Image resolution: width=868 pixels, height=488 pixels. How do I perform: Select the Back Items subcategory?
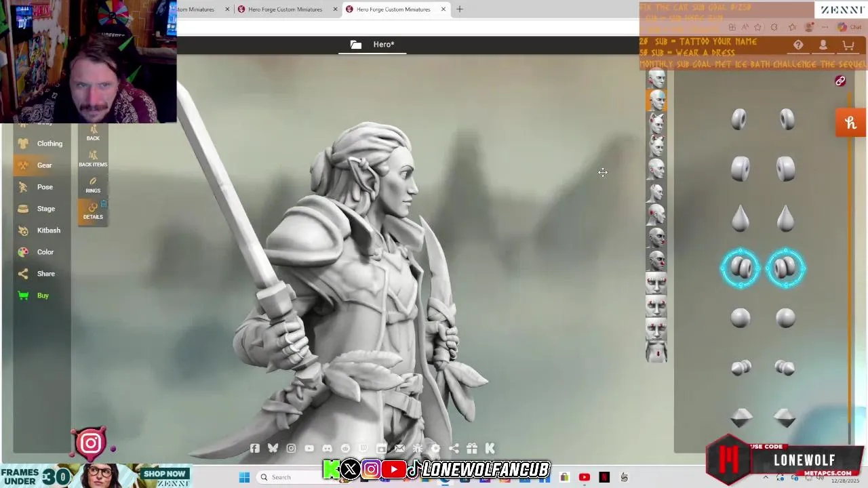coord(93,159)
